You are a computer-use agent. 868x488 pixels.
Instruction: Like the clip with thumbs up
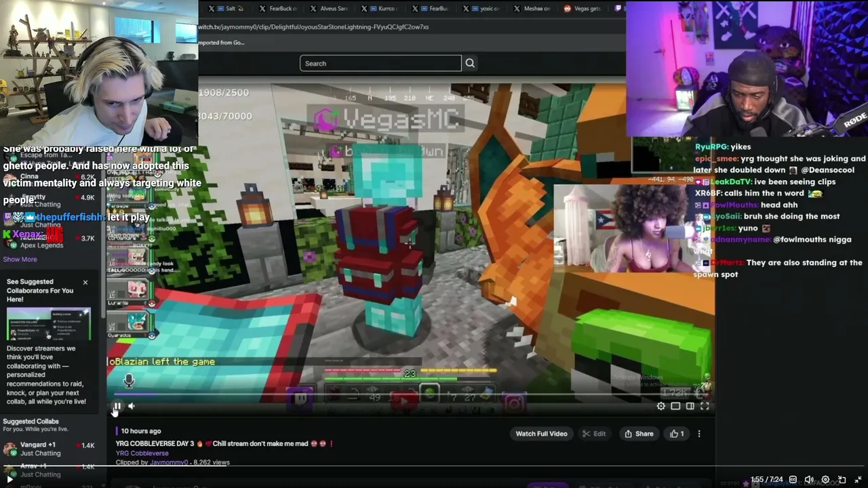[x=677, y=434]
